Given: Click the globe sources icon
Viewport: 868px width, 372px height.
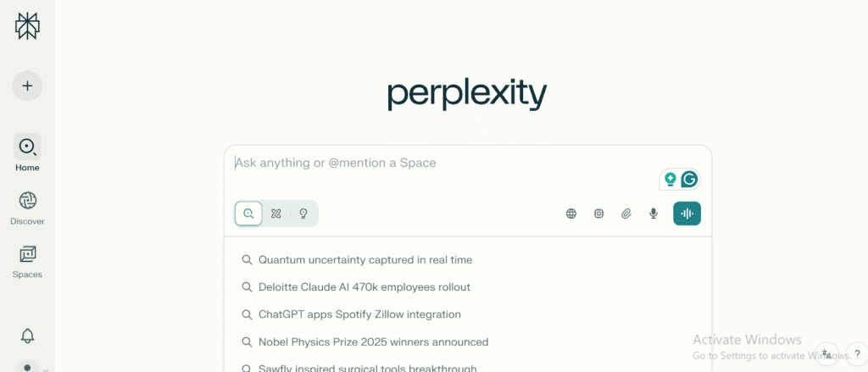Looking at the screenshot, I should (571, 214).
